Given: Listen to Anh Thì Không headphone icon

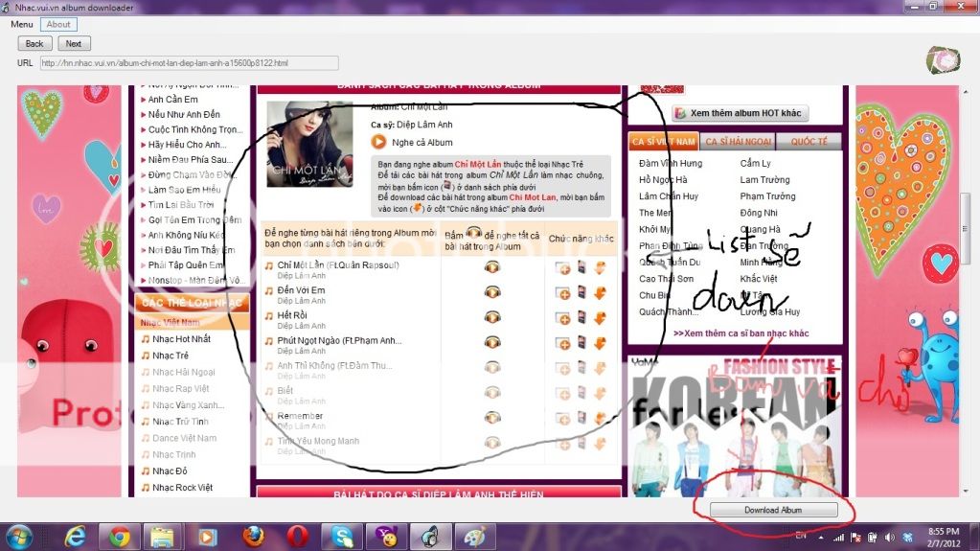Looking at the screenshot, I should coord(492,367).
